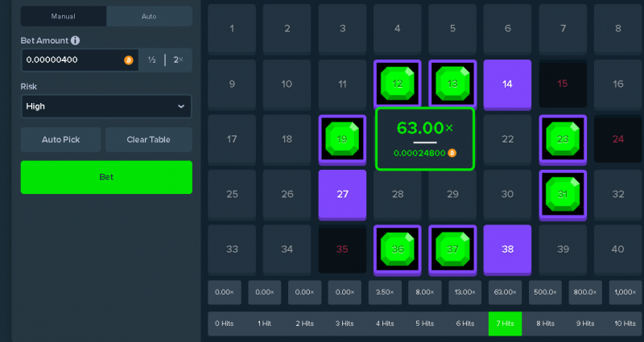Screen dimensions: 644x342
Task: Click the 3.50× payout chip
Action: pyautogui.click(x=385, y=292)
